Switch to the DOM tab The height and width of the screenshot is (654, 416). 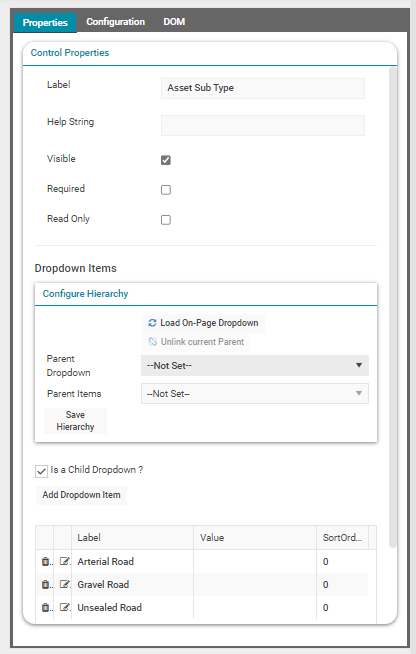[174, 22]
